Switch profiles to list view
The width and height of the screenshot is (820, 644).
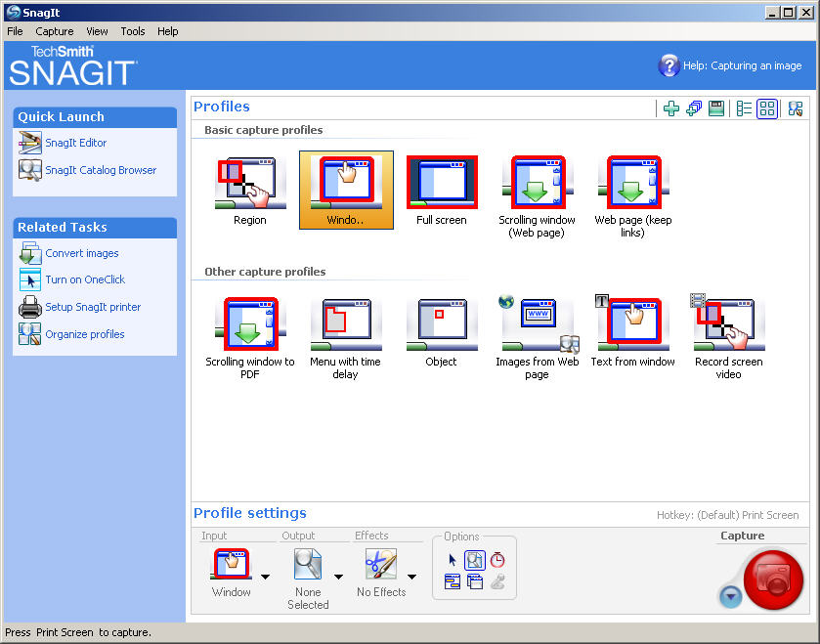pyautogui.click(x=744, y=108)
